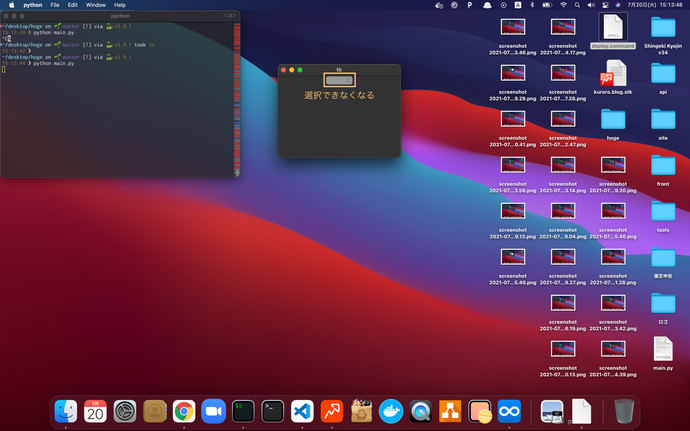Open Finder from the Dock
The height and width of the screenshot is (431, 690).
coord(66,411)
